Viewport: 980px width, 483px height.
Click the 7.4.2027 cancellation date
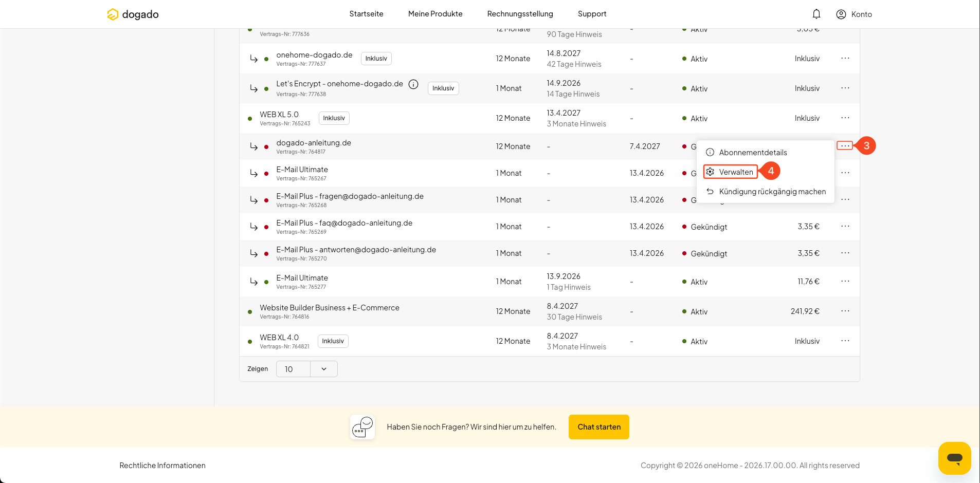pos(645,146)
